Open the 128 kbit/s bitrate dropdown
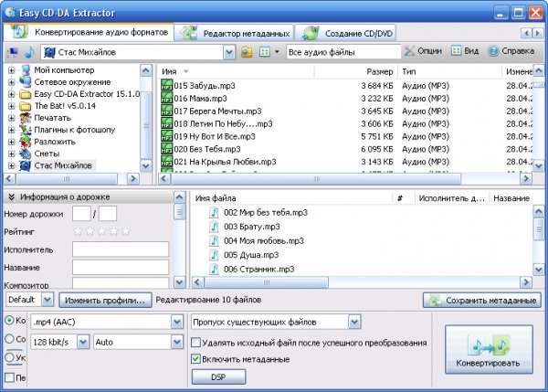Screen dimensions: 548x392 pos(83,342)
